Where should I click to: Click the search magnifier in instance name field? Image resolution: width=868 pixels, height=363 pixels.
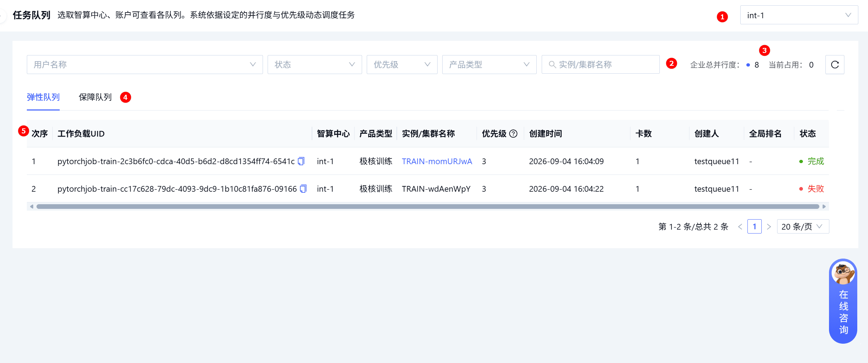point(552,65)
